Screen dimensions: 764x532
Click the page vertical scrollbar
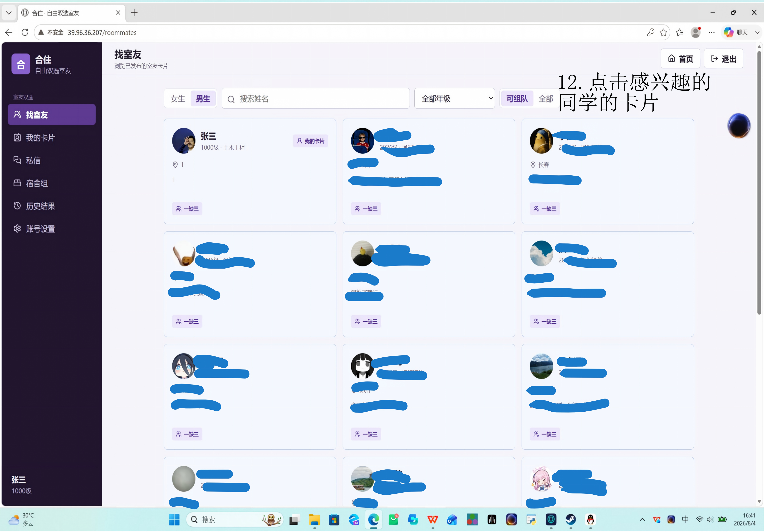759,182
